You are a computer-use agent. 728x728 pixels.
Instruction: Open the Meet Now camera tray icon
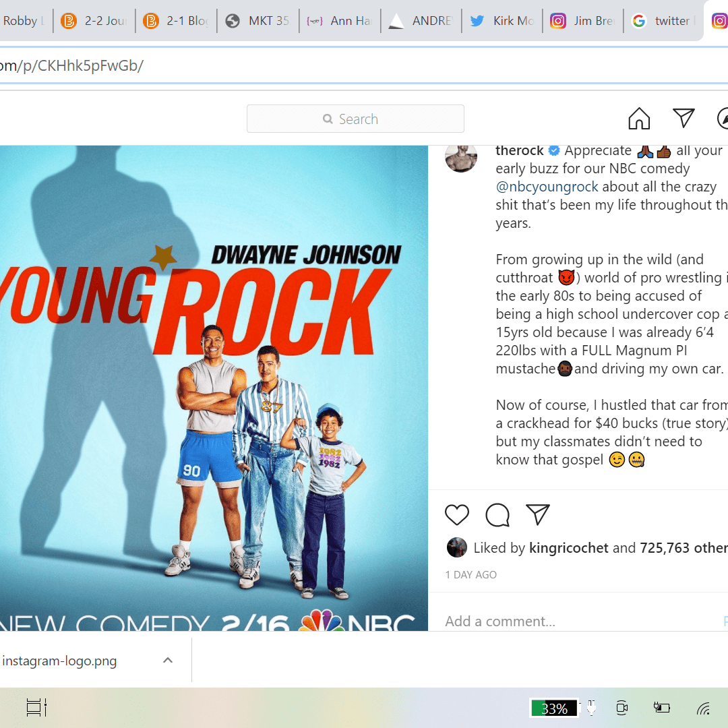621,708
